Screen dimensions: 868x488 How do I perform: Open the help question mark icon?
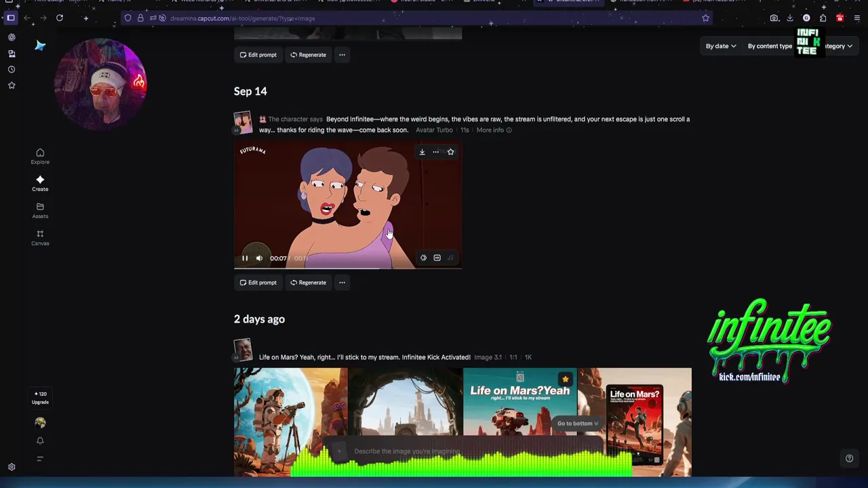[x=849, y=459]
